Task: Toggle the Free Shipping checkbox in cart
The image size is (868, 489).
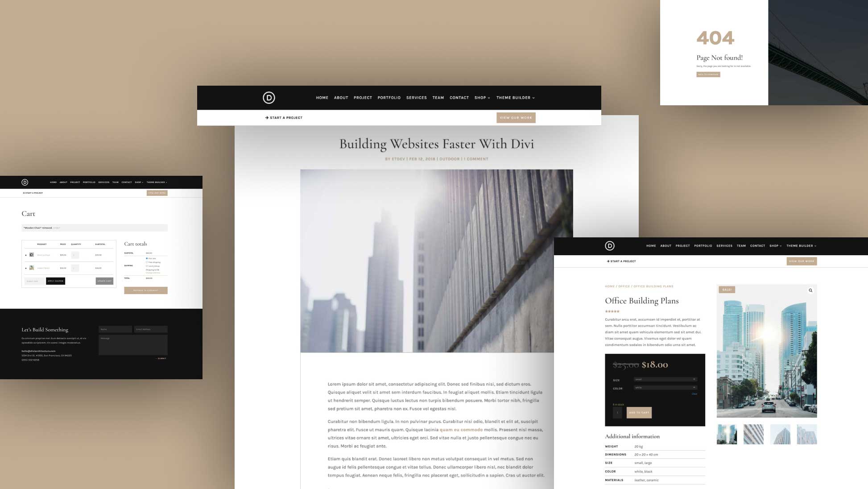Action: [147, 262]
